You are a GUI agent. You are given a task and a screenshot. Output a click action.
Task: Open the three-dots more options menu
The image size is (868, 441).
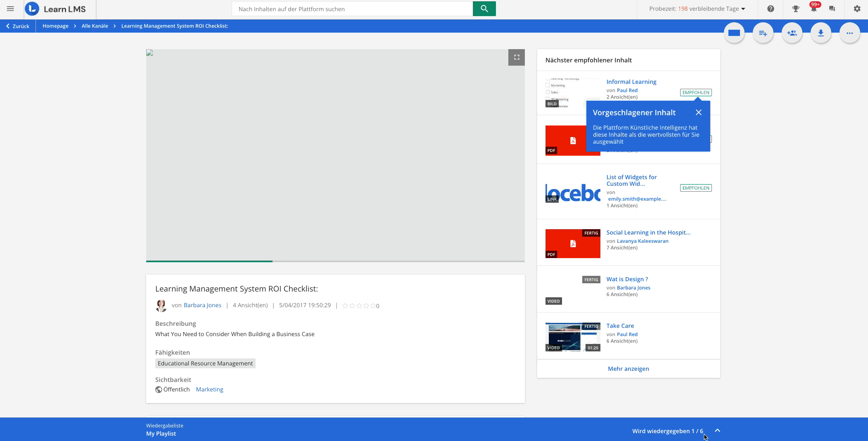(849, 33)
